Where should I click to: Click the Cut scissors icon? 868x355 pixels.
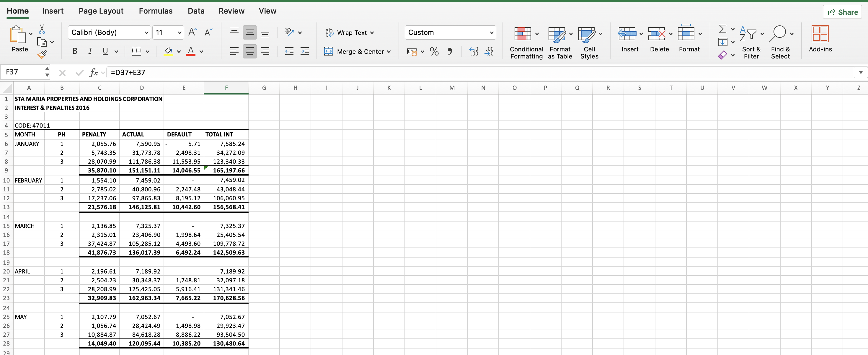click(x=42, y=29)
